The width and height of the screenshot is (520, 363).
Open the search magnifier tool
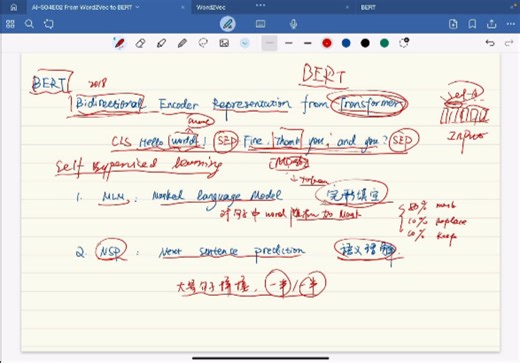29,24
